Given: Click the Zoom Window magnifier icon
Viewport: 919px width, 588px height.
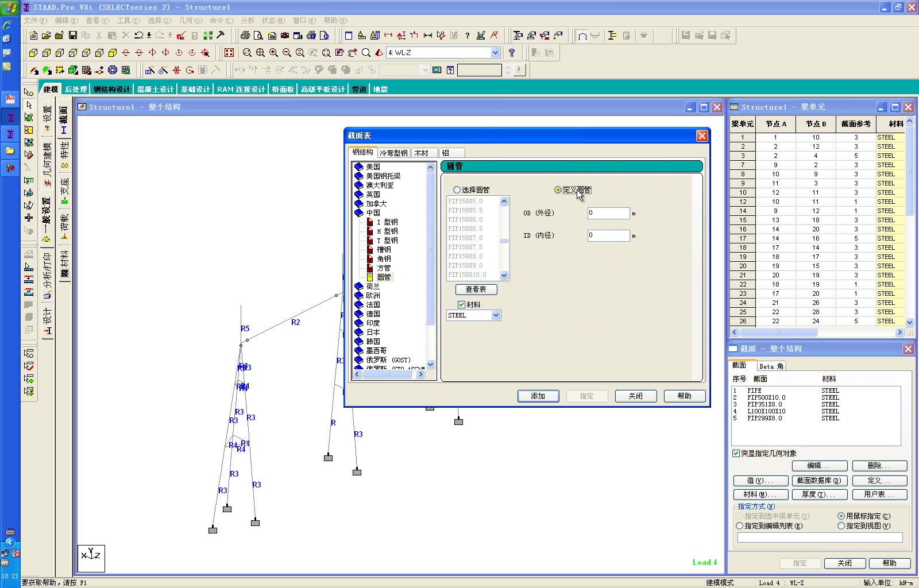Looking at the screenshot, I should coord(247,53).
